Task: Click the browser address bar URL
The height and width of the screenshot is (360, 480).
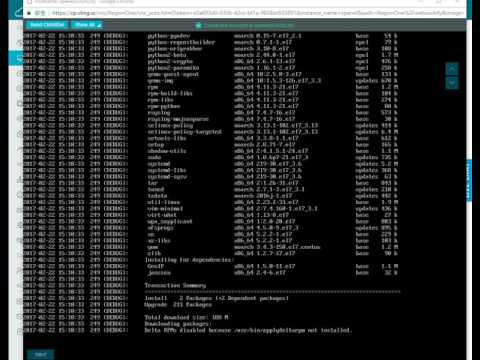Action: (x=257, y=13)
